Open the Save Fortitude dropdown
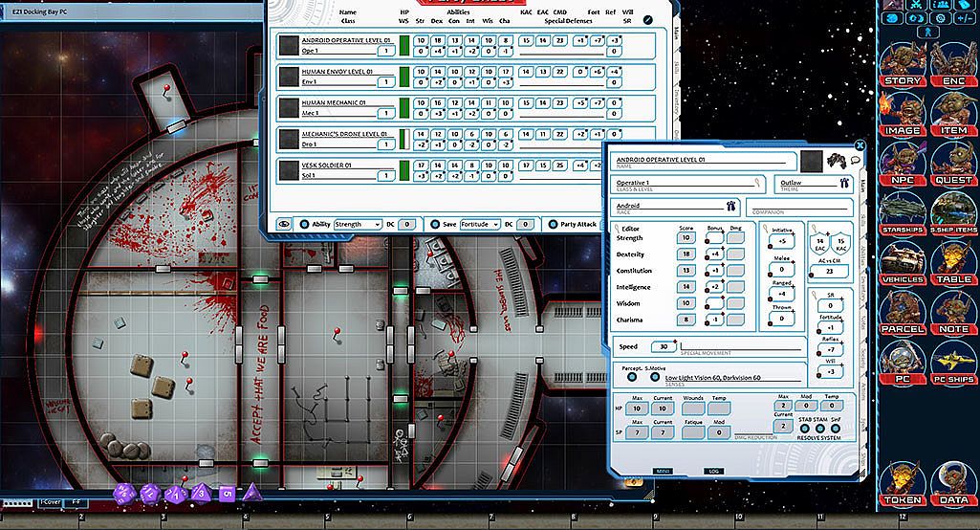 [x=479, y=224]
